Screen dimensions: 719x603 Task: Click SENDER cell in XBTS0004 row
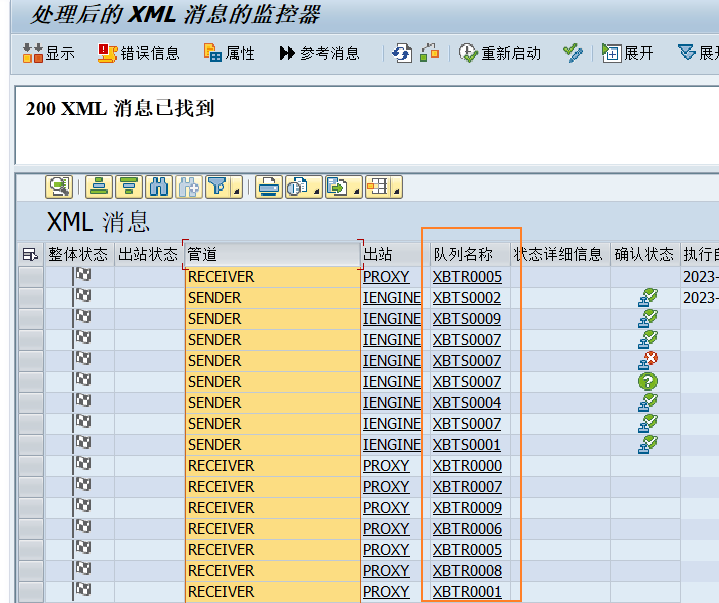(273, 403)
